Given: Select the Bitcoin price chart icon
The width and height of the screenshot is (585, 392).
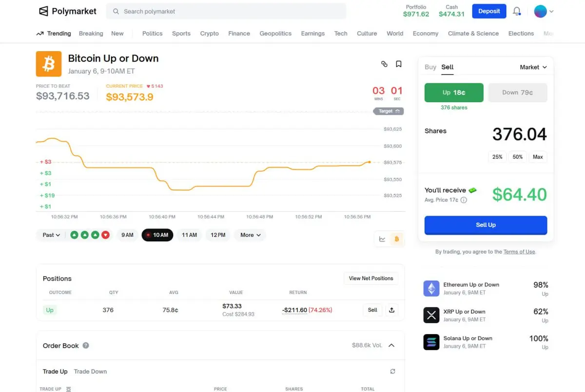Looking at the screenshot, I should [x=396, y=239].
